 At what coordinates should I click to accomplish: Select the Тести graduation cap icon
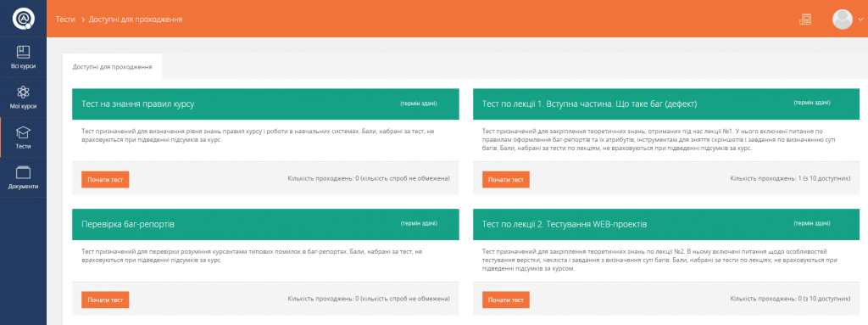click(x=23, y=132)
